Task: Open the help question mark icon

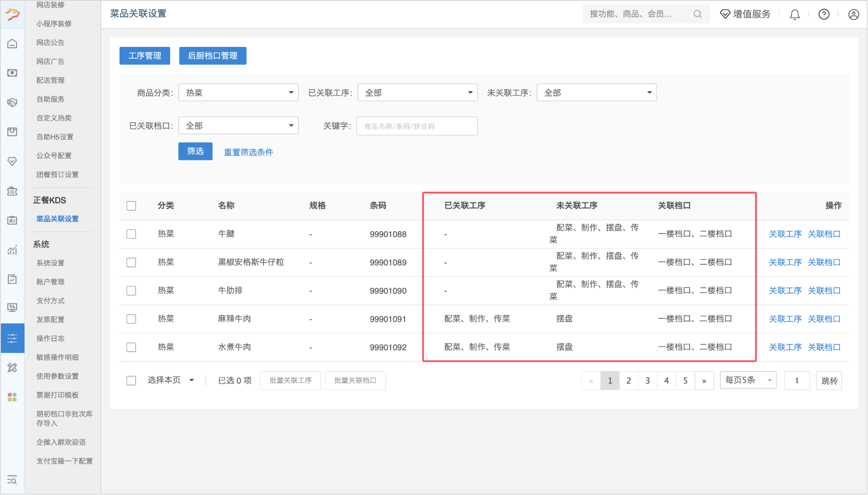Action: coord(824,14)
